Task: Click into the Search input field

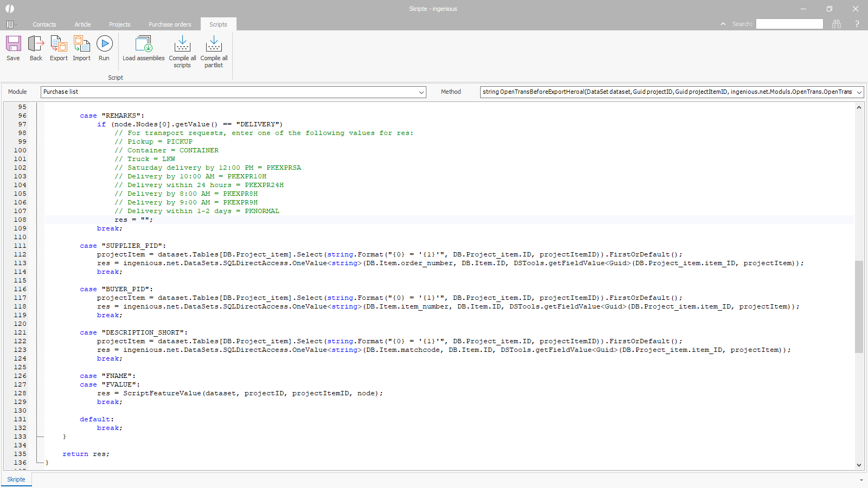Action: click(789, 24)
